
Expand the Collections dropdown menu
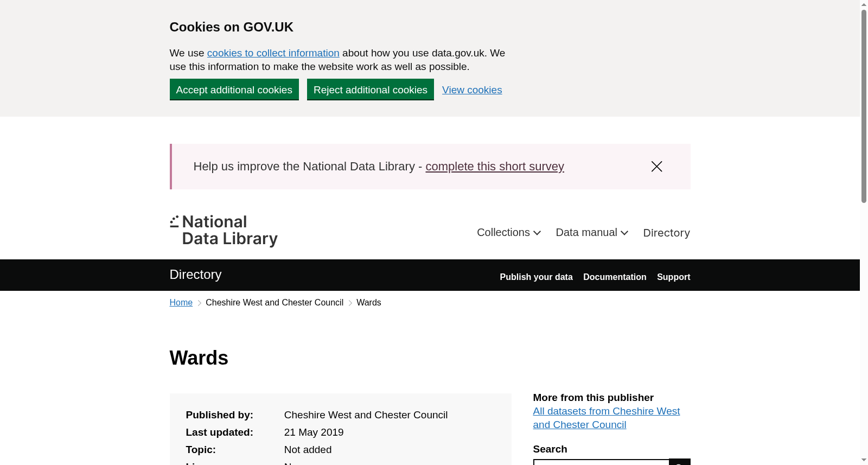509,233
